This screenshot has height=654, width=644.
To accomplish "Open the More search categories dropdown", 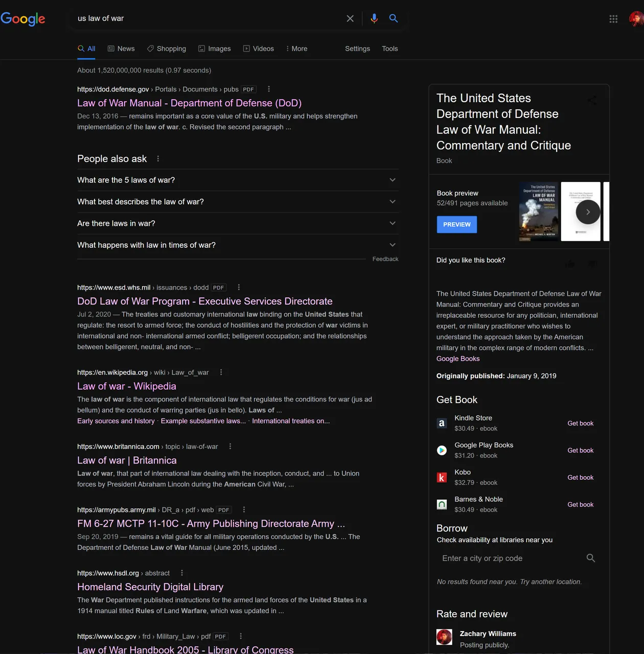I will pos(297,49).
